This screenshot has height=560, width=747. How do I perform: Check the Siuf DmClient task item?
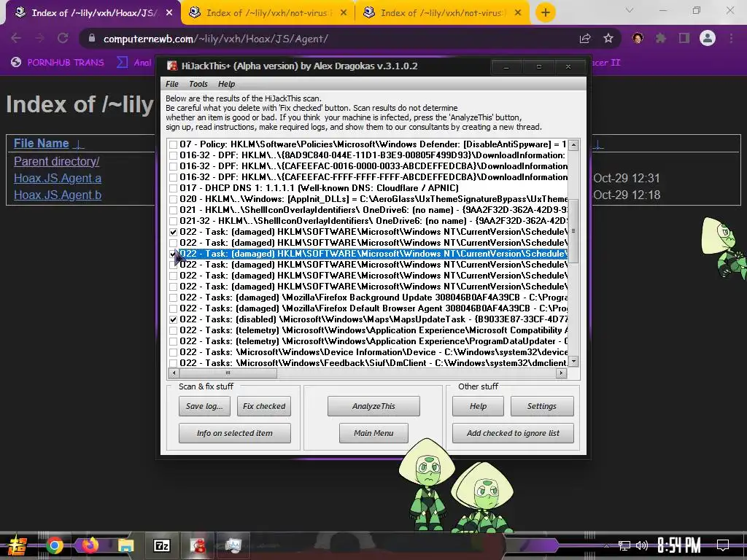174,363
